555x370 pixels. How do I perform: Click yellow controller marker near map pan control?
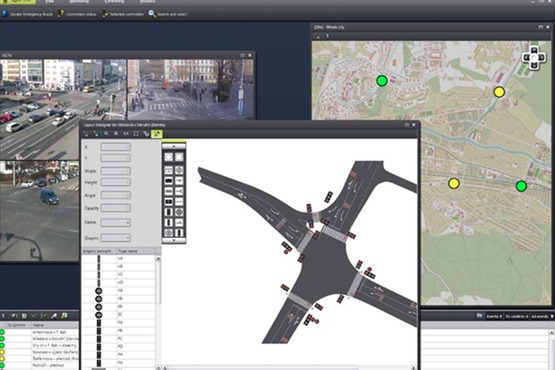click(499, 92)
